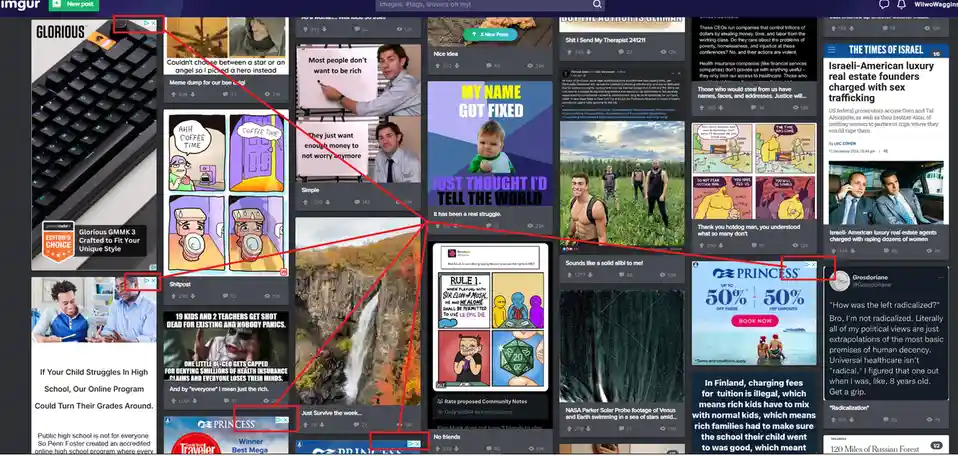Viewport: 958px width, 456px height.
Task: Downvote the Shitpost comic post
Action: [x=192, y=296]
